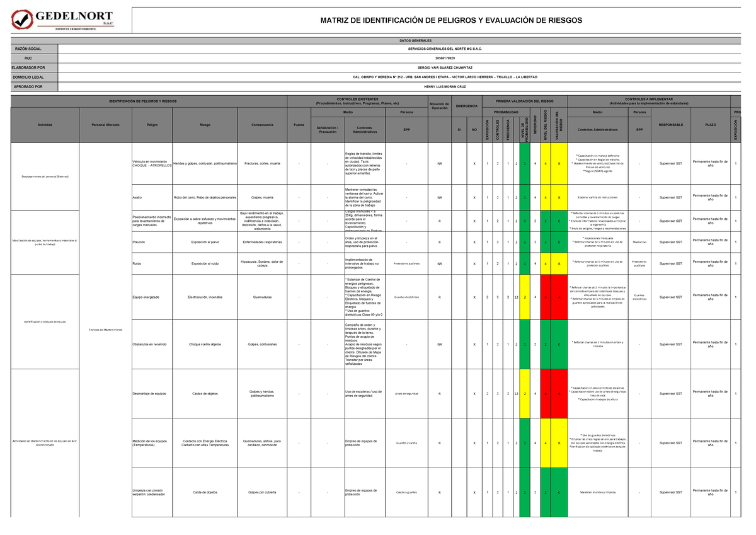Click yellow risk-level cell in Asalto row
The height and width of the screenshot is (535, 756).
(546, 197)
